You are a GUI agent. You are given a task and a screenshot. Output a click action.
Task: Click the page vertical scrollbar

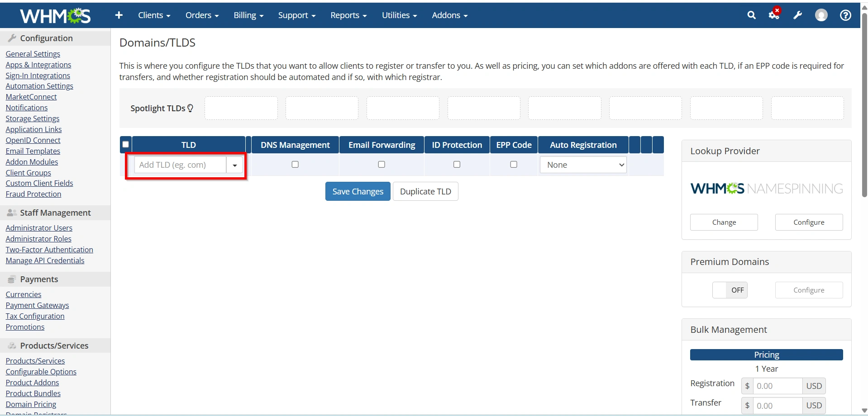tap(864, 104)
